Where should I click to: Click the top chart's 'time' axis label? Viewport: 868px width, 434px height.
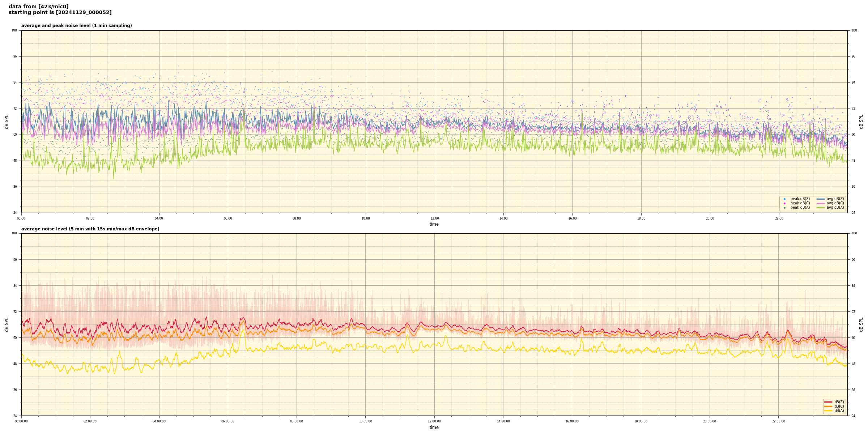tap(434, 224)
